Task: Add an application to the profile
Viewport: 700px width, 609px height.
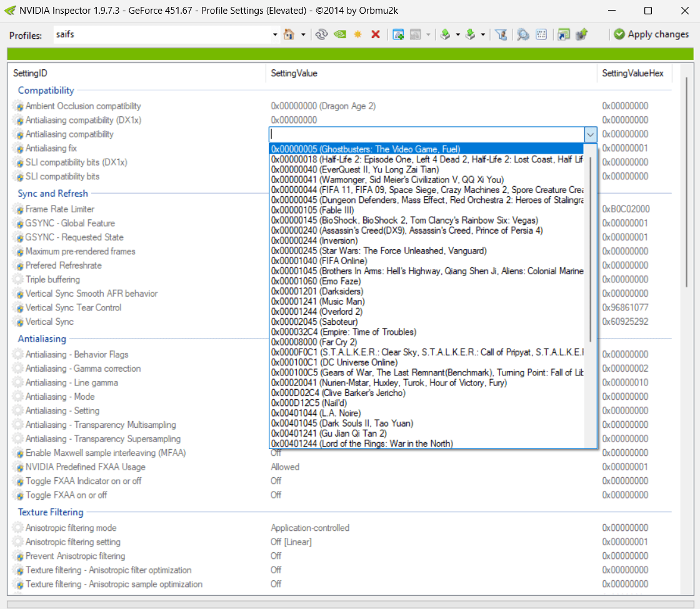Action: [x=397, y=34]
